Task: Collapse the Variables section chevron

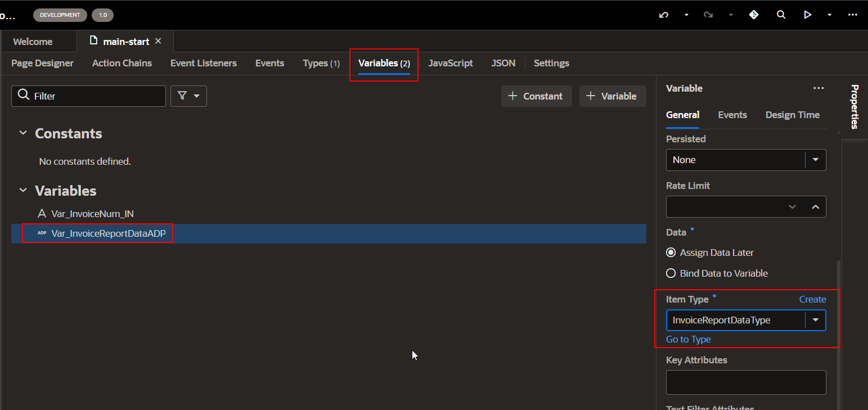Action: 23,191
